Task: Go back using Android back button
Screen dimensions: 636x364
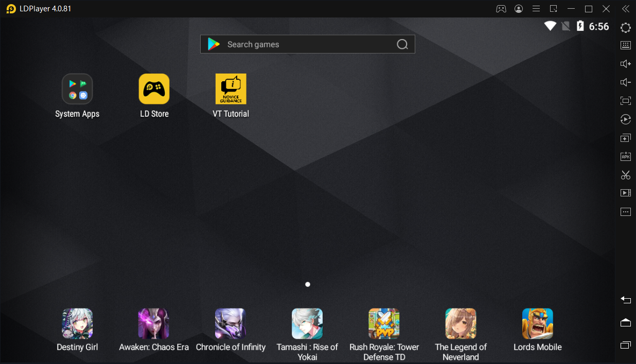Action: tap(626, 300)
